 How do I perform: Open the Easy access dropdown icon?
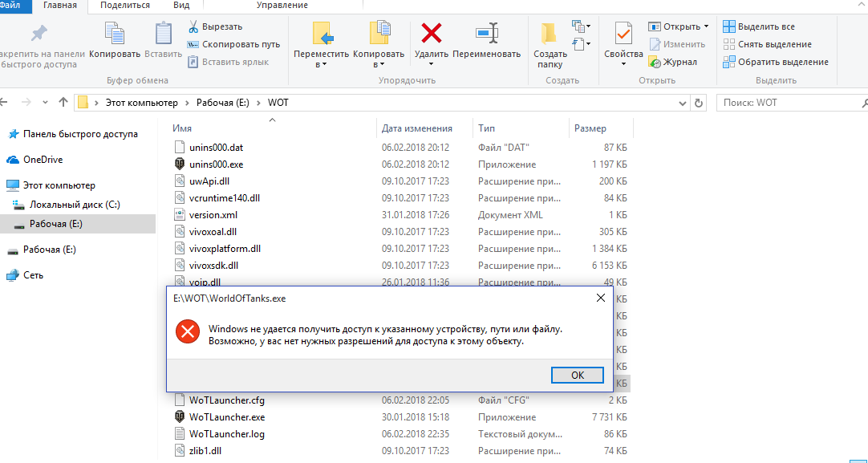[x=581, y=43]
